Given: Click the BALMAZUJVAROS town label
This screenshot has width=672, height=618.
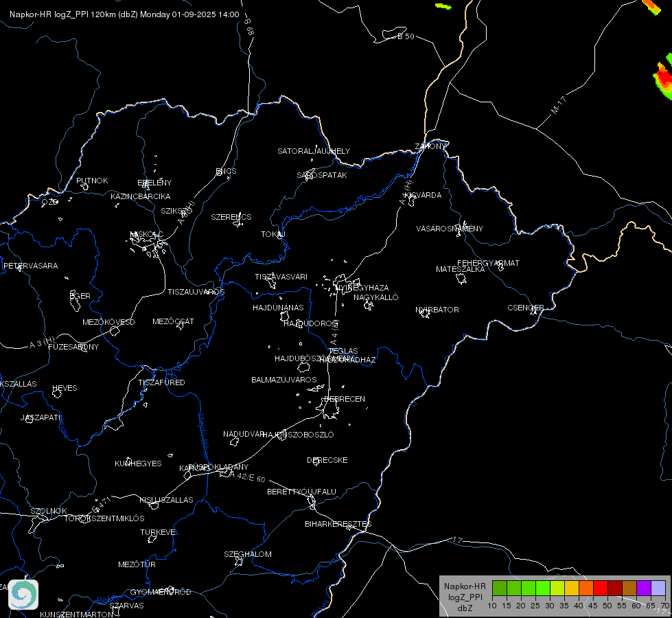Looking at the screenshot, I should point(283,380).
